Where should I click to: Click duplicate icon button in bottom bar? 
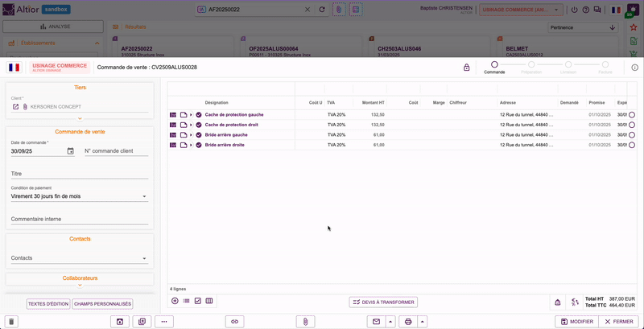142,322
